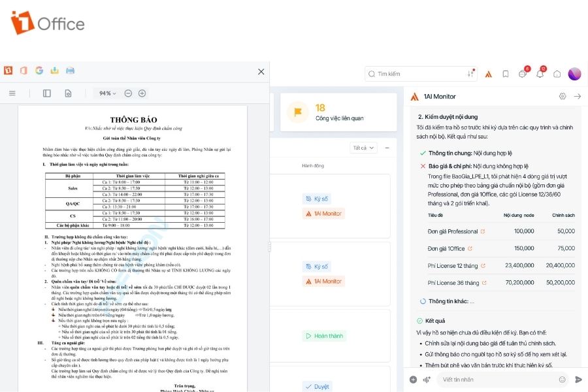Click the home icon in top bar
The image size is (588, 392).
coord(557,74)
